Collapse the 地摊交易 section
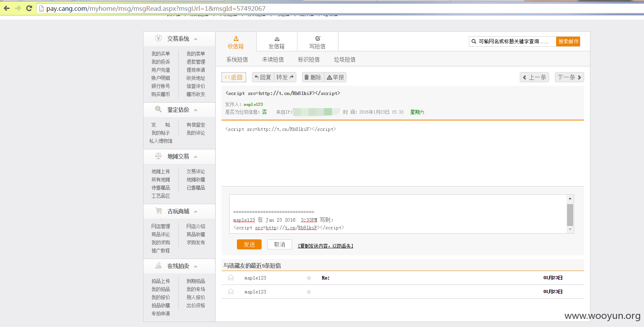Viewport: 644px width, 327px height. (196, 157)
